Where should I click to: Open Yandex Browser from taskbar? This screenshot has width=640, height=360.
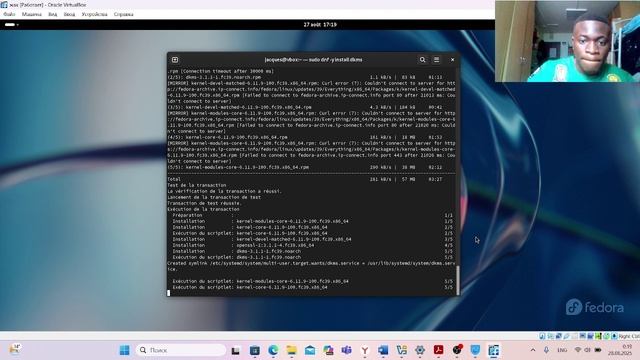click(x=365, y=350)
